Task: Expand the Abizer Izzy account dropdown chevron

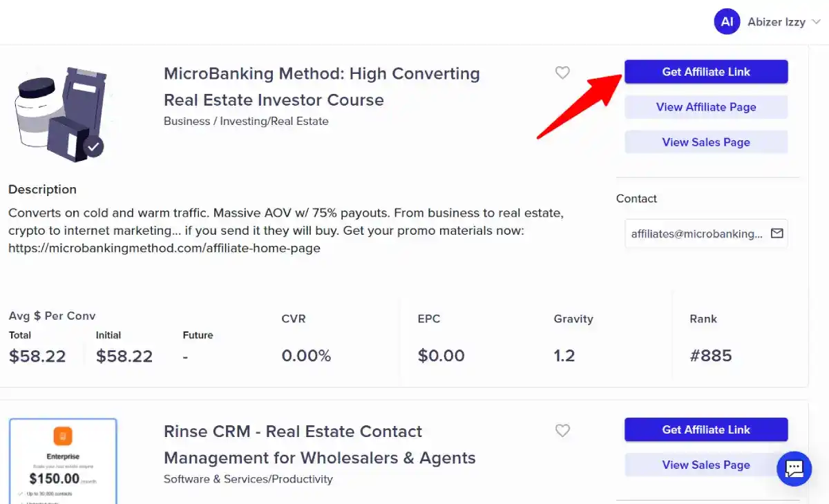Action: pyautogui.click(x=817, y=21)
